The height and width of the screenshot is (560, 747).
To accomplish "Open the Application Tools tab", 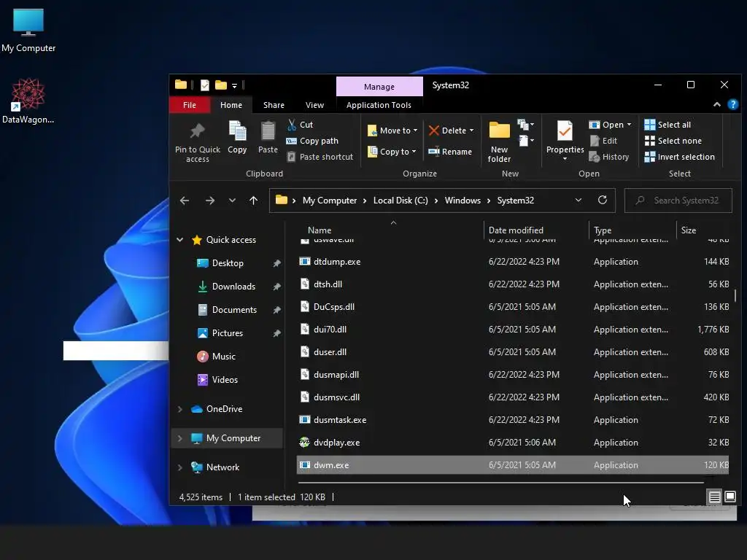I will tap(379, 105).
